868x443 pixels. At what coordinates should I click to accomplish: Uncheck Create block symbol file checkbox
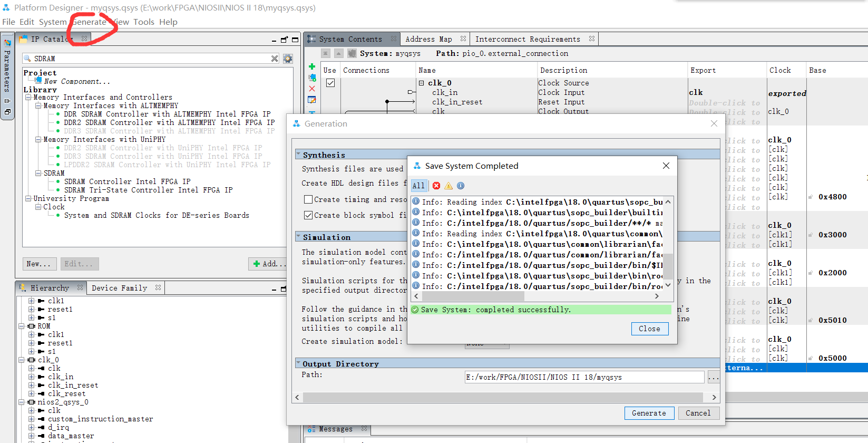click(308, 215)
